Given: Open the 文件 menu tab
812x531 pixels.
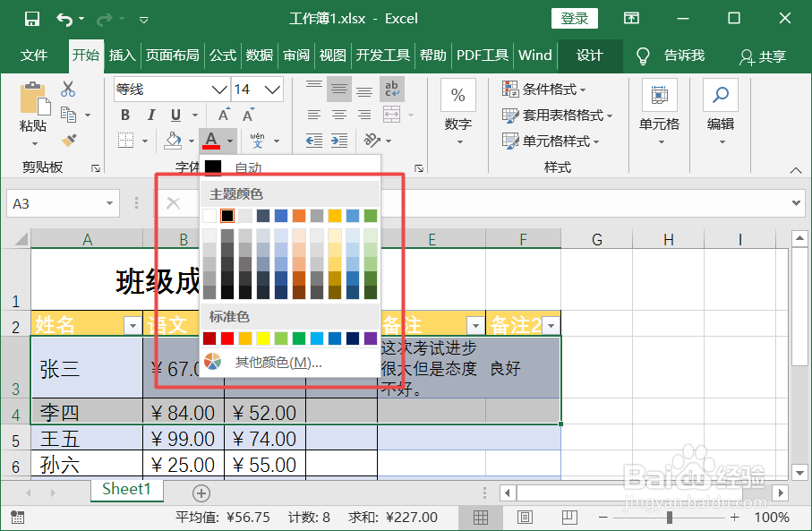Looking at the screenshot, I should (x=34, y=55).
